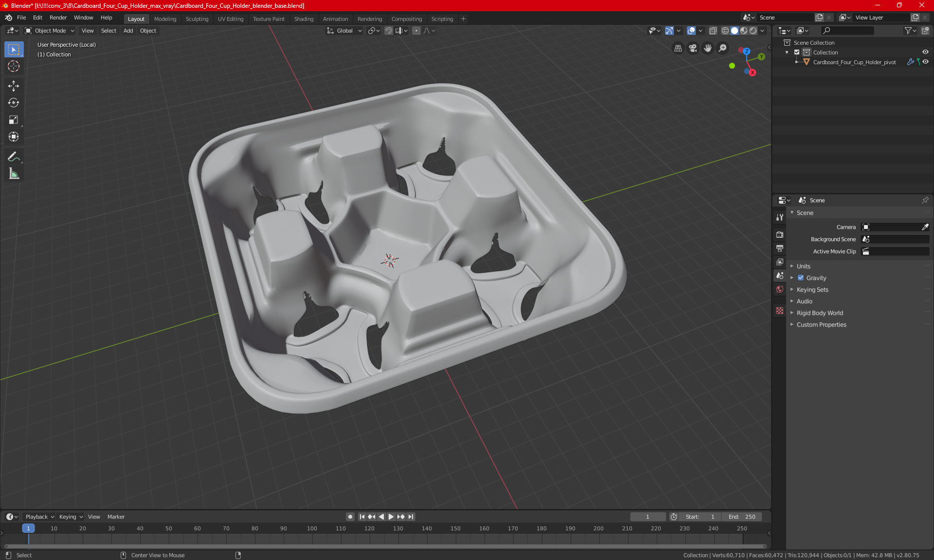
Task: Click the pan view hand icon
Action: click(x=708, y=48)
